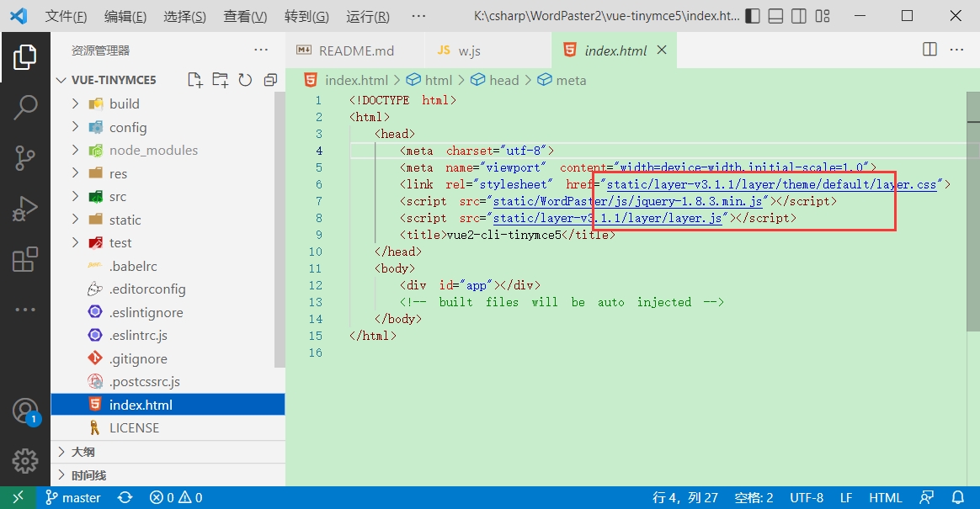This screenshot has width=980, height=509.
Task: Select meta in the breadcrumb
Action: click(x=562, y=80)
